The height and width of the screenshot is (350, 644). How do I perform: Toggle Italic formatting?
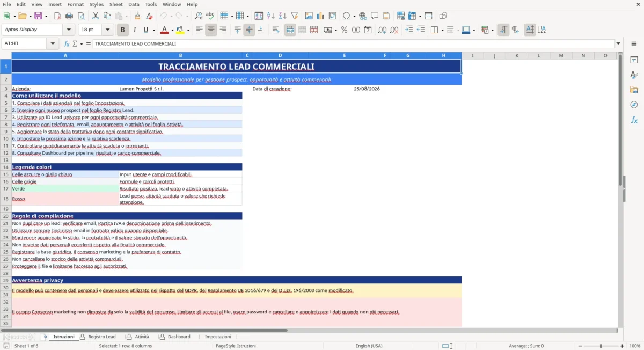pos(135,30)
